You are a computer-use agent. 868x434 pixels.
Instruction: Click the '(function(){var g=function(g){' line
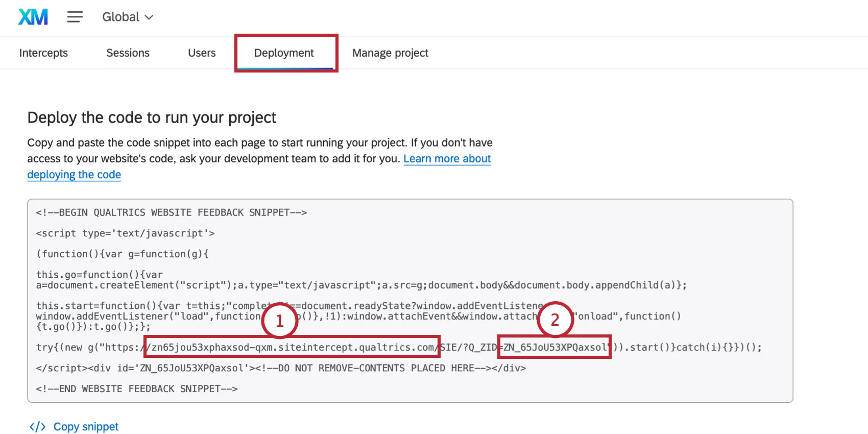(123, 254)
